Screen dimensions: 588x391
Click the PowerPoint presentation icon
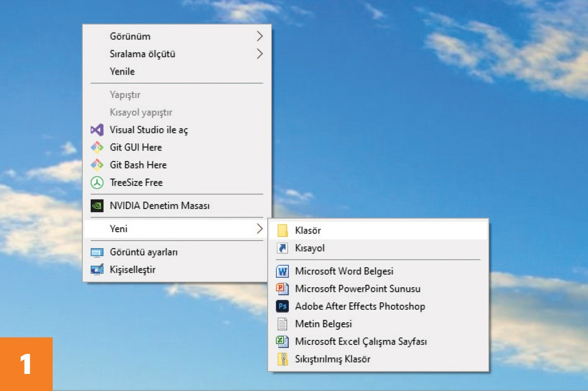(282, 289)
